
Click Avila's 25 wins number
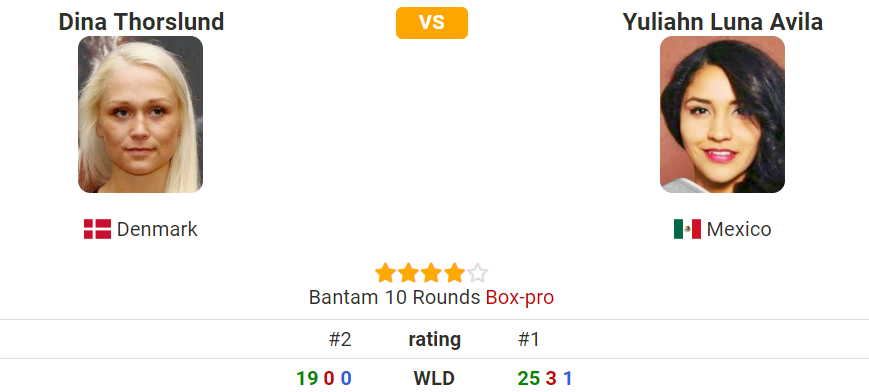(529, 379)
